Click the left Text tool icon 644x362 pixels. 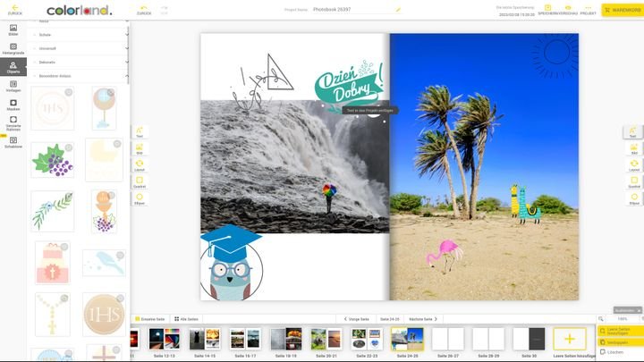[140, 131]
